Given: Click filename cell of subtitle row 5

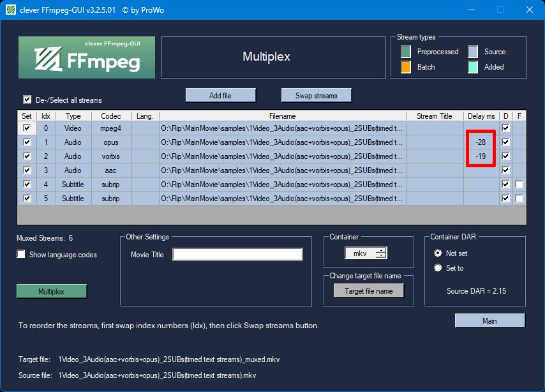Looking at the screenshot, I should 283,199.
